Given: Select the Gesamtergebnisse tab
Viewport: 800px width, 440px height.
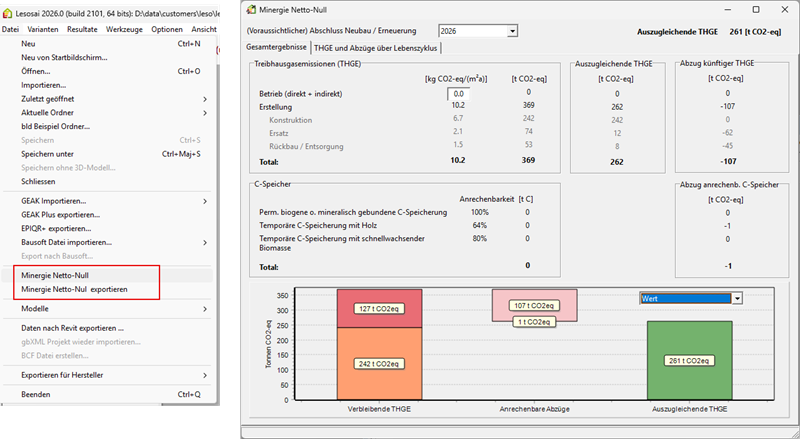Looking at the screenshot, I should click(277, 47).
